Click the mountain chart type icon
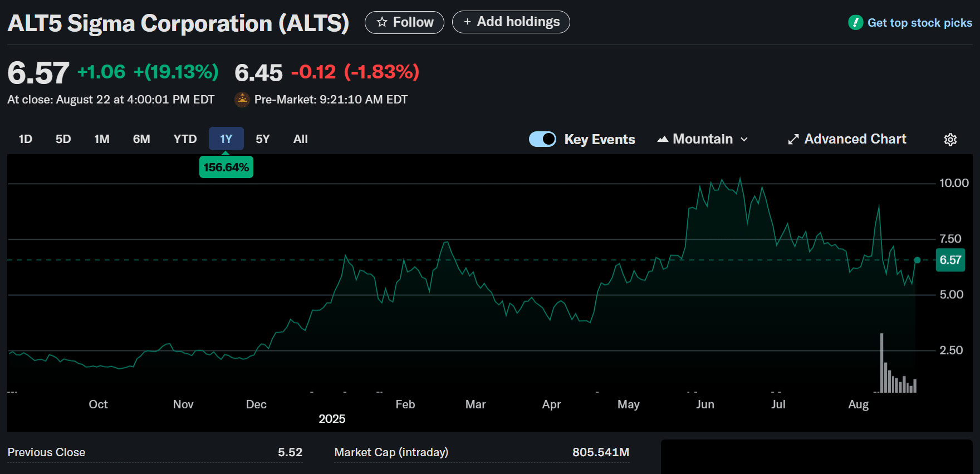The image size is (980, 474). (663, 140)
